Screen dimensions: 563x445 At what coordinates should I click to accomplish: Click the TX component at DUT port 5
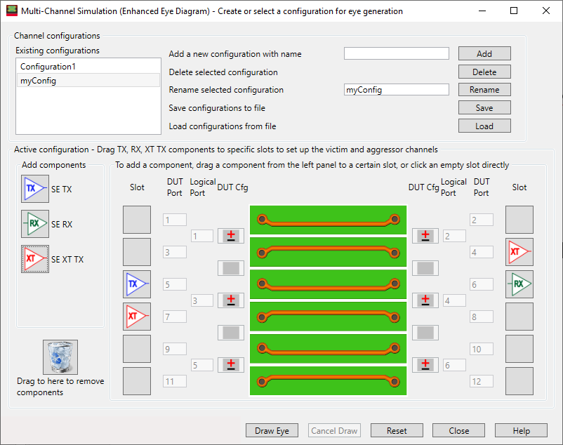(137, 284)
